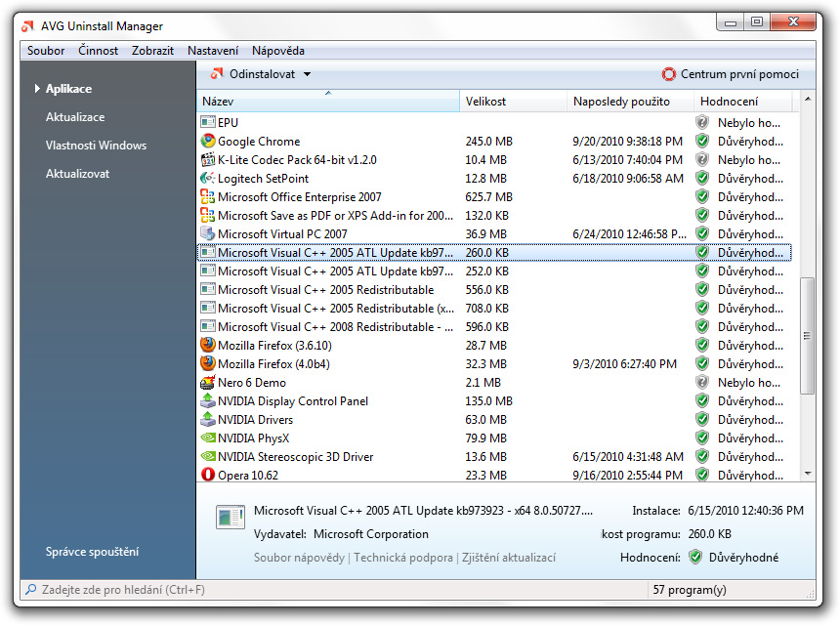The height and width of the screenshot is (626, 840).
Task: Select the Microsoft Visual C++ 2005 Redistributable 556.0 KB row
Action: pyautogui.click(x=494, y=290)
